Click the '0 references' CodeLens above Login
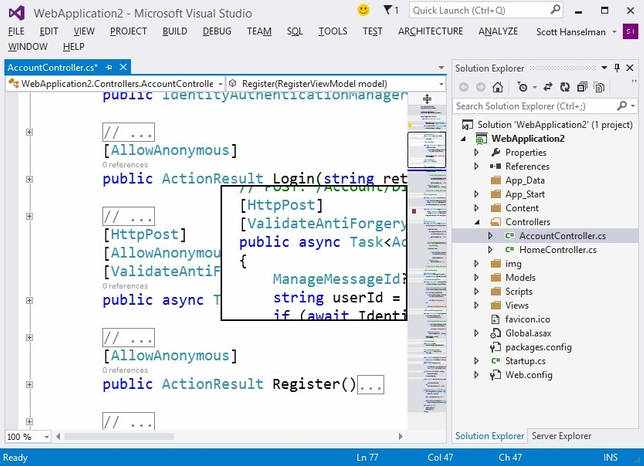The height and width of the screenshot is (466, 644). point(125,165)
